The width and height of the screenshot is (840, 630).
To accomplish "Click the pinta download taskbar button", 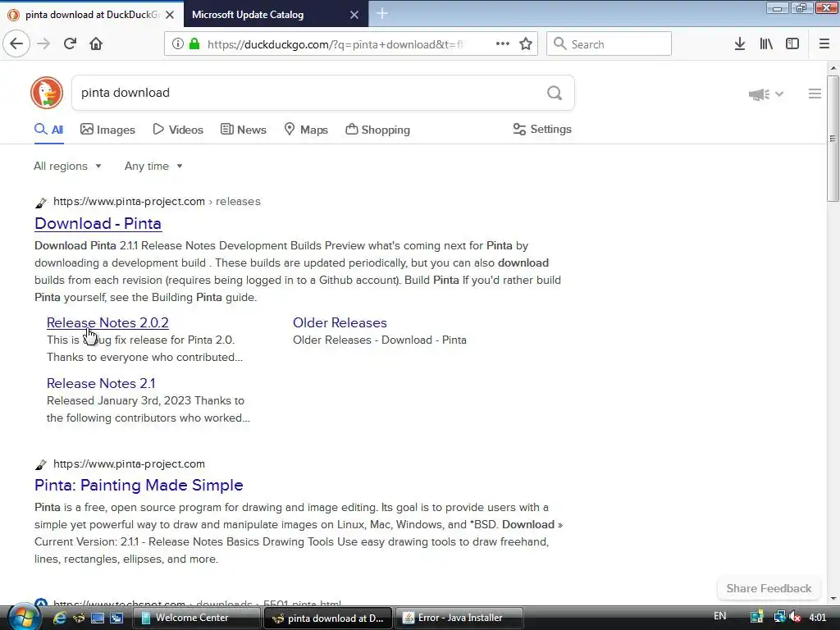I will (328, 618).
